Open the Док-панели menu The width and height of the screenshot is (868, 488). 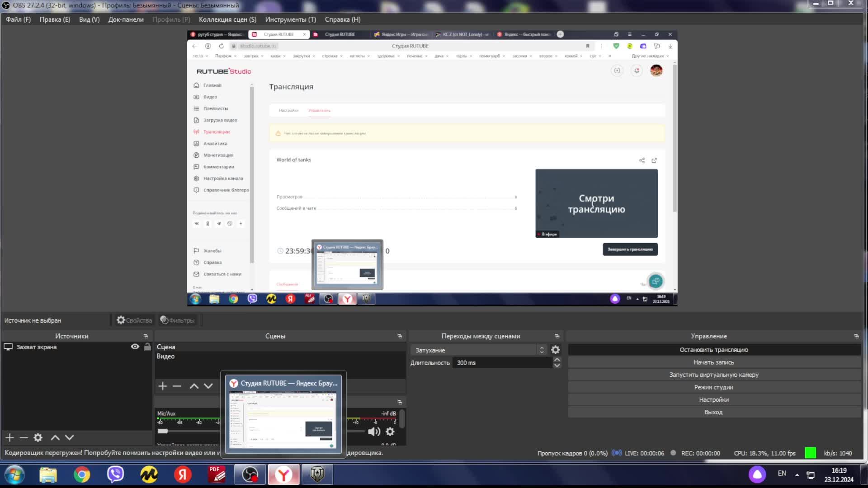point(126,19)
